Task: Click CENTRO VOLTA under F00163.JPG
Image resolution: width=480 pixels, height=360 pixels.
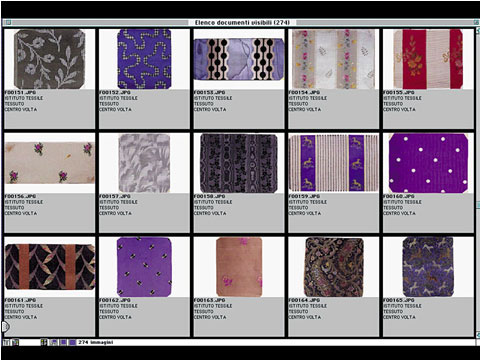Action: tap(210, 317)
